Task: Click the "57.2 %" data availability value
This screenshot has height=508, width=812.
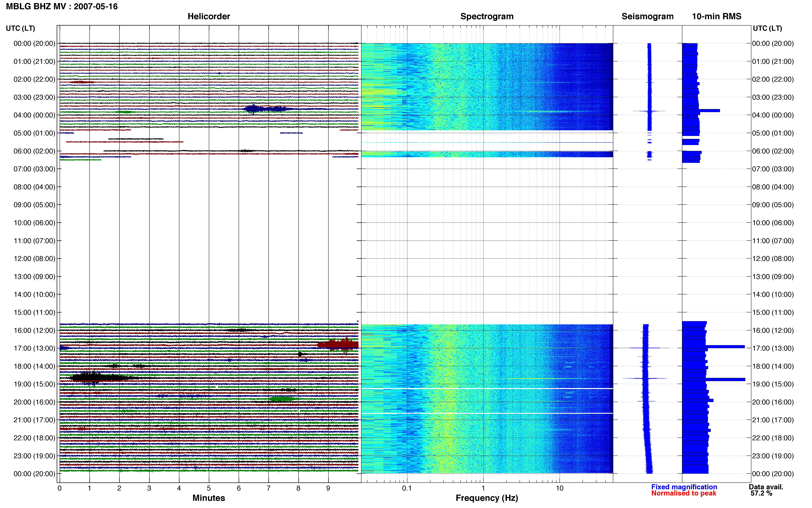Action: coord(761,493)
